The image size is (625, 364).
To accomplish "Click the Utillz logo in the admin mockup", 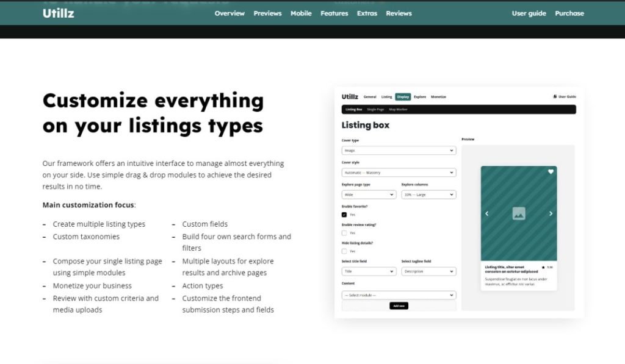I will (350, 96).
